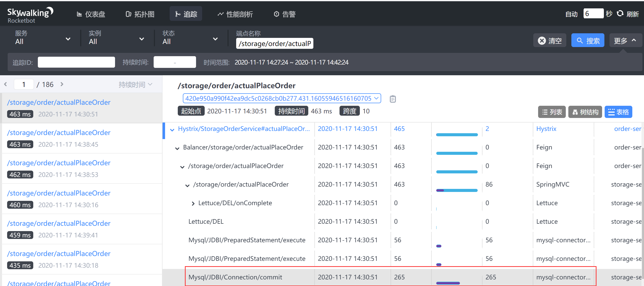Click the Hystrix span duration bar
644x286 pixels.
click(x=457, y=134)
